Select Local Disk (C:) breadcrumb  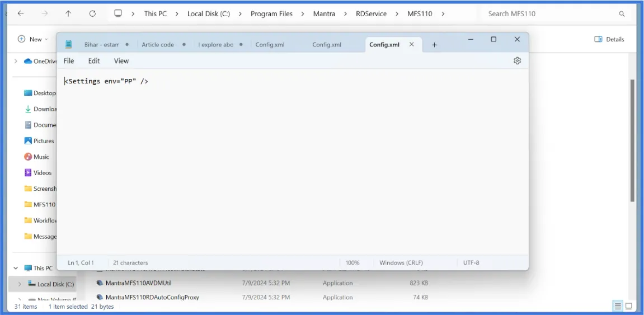[x=209, y=13]
